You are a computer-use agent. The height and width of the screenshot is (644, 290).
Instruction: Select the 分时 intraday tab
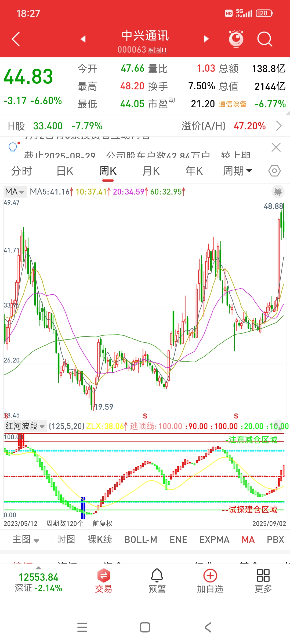(21, 171)
